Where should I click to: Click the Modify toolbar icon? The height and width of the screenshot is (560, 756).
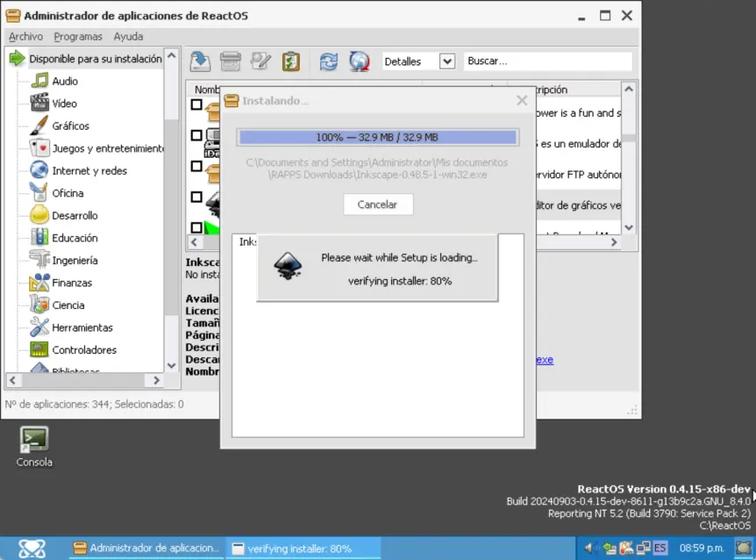click(260, 61)
